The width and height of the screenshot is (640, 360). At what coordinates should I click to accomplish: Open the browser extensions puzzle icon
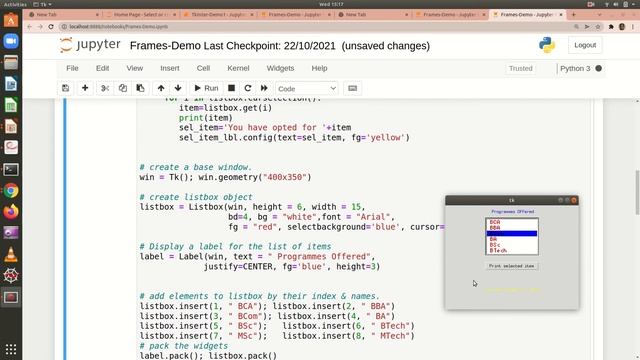click(x=611, y=27)
